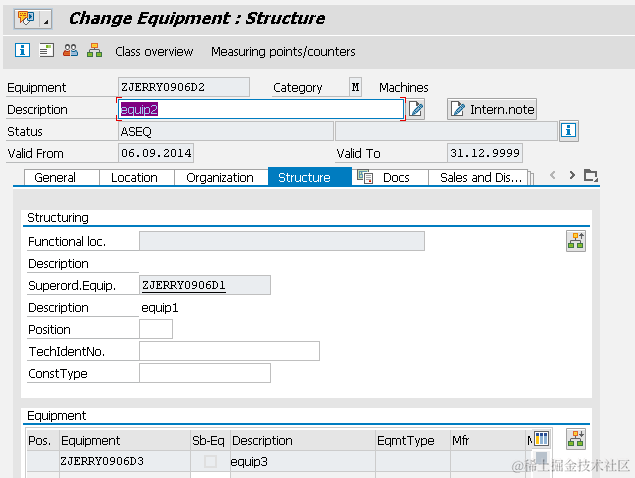The height and width of the screenshot is (478, 635).
Task: Click the blue information toolbar icon
Action: 22,50
